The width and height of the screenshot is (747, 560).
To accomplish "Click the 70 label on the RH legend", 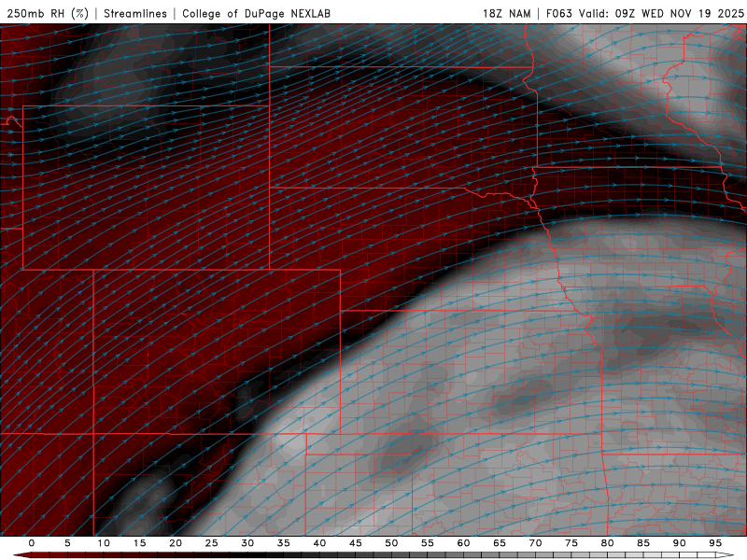I will (x=535, y=543).
